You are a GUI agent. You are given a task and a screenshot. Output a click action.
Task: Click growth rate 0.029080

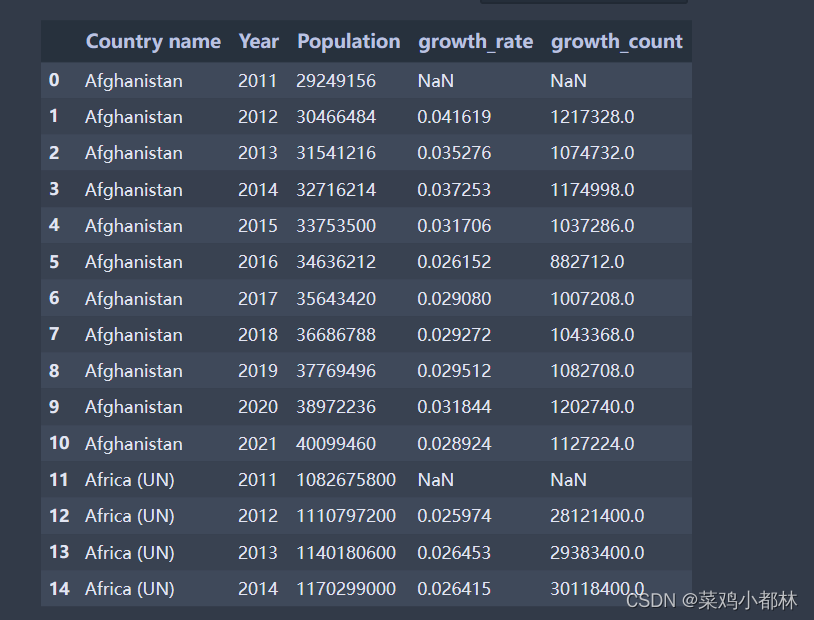(454, 299)
